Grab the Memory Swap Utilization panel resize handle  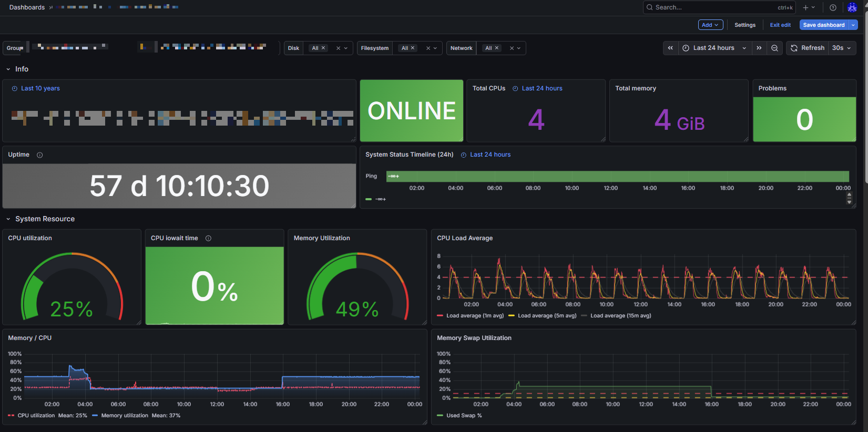pyautogui.click(x=854, y=422)
